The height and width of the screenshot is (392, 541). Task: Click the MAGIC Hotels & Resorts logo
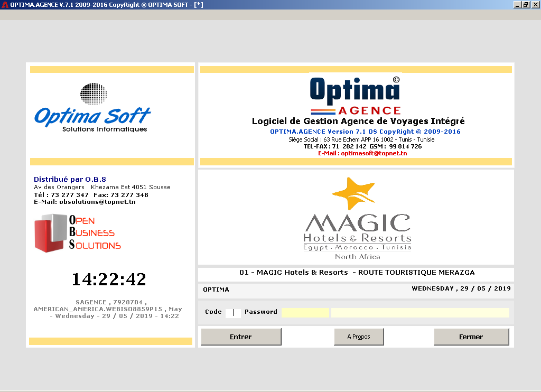pos(358,218)
